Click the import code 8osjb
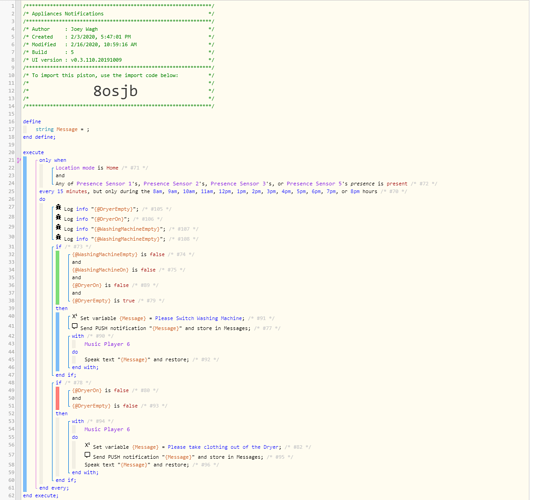 tap(116, 91)
